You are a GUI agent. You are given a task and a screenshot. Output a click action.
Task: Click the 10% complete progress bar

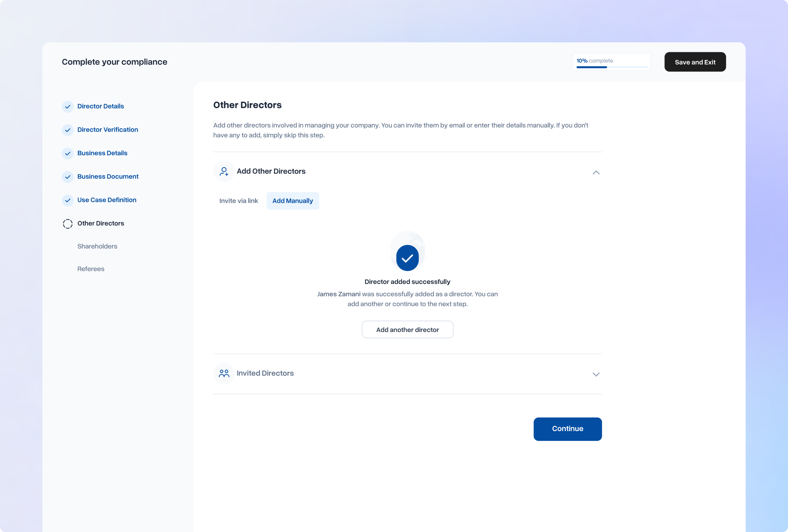tap(611, 62)
